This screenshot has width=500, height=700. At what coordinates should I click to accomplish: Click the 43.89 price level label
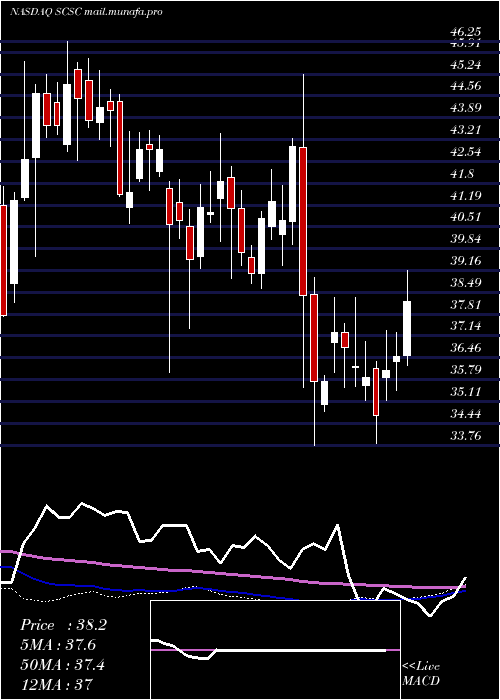(x=465, y=108)
